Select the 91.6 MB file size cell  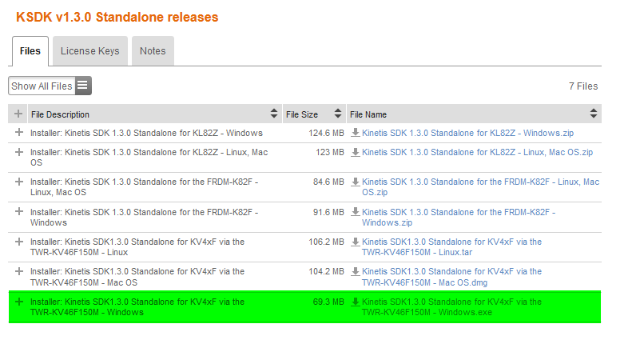pyautogui.click(x=328, y=212)
